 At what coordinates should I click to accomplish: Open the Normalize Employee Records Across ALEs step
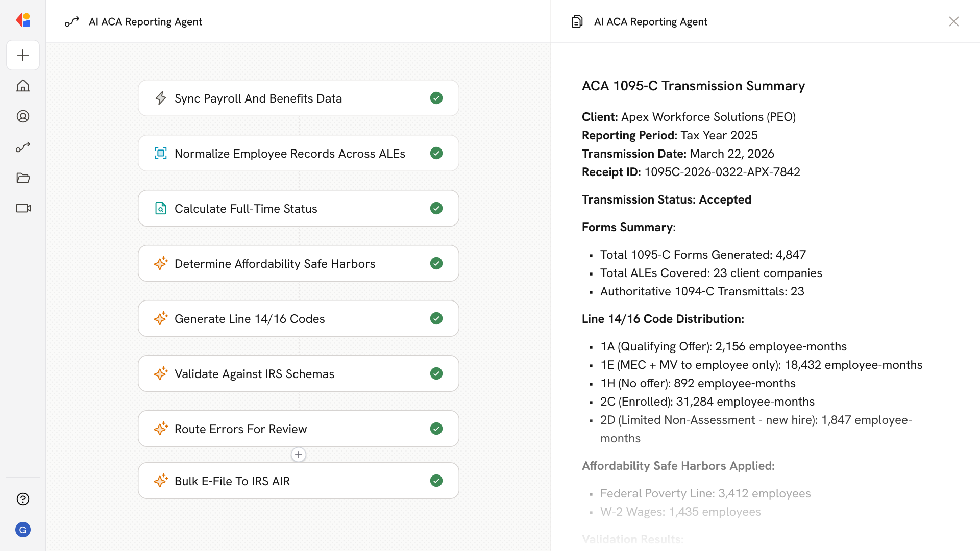(x=289, y=154)
